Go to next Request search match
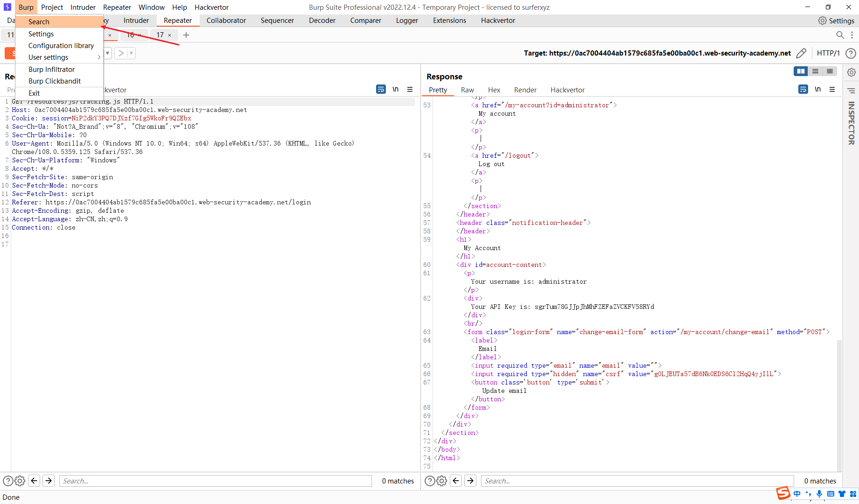 tap(49, 481)
